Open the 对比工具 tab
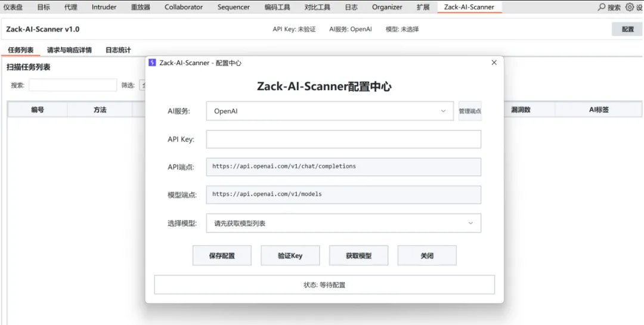The height and width of the screenshot is (325, 644). [x=317, y=7]
